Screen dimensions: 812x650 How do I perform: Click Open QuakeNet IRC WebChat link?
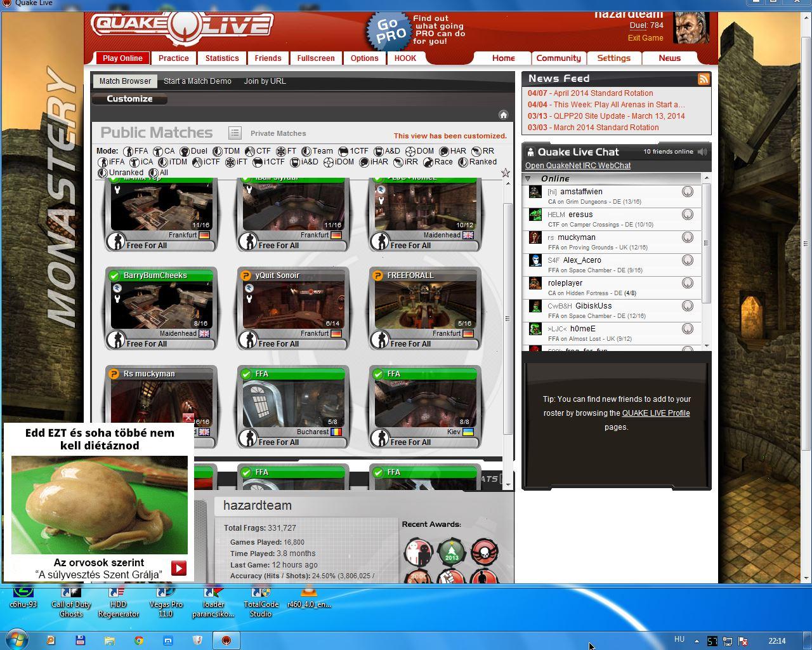click(578, 166)
